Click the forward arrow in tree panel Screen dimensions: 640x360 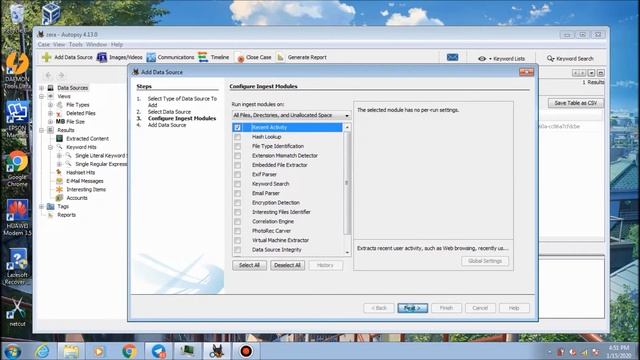61,75
